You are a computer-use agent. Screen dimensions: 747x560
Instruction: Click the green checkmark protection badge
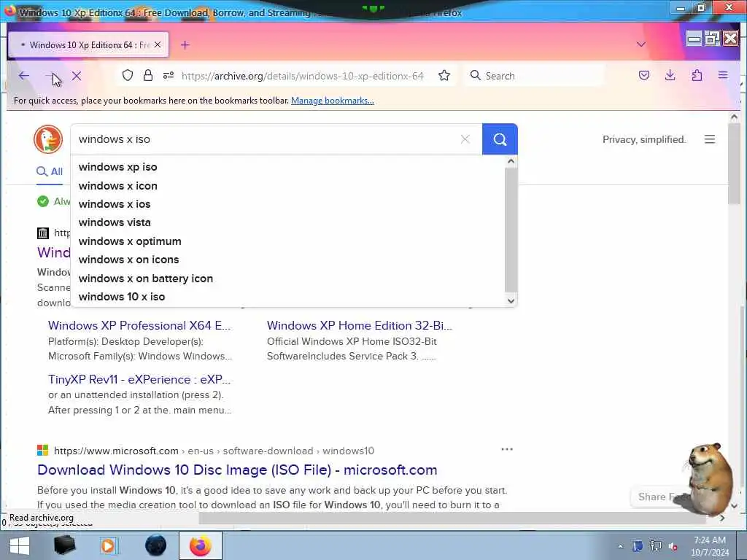point(43,201)
